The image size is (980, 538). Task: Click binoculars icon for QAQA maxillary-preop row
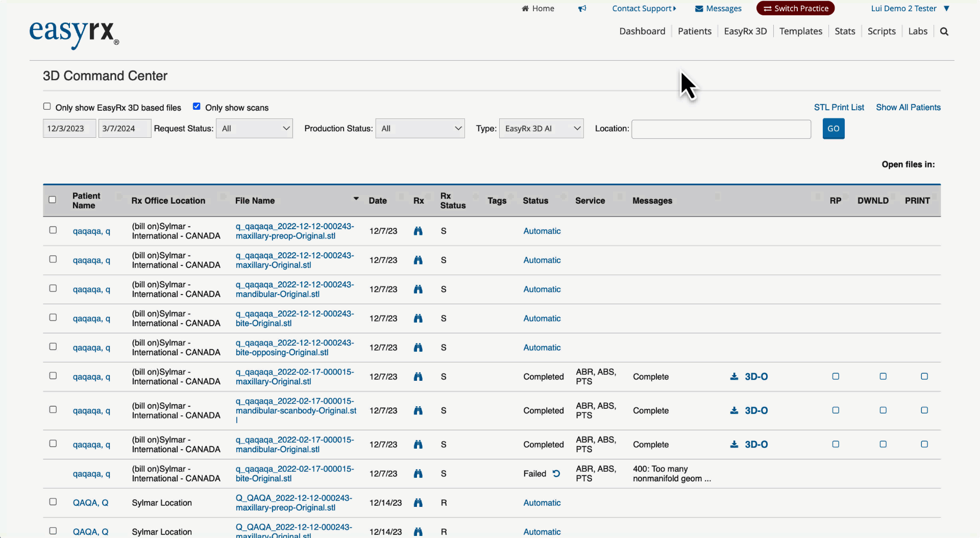tap(418, 503)
